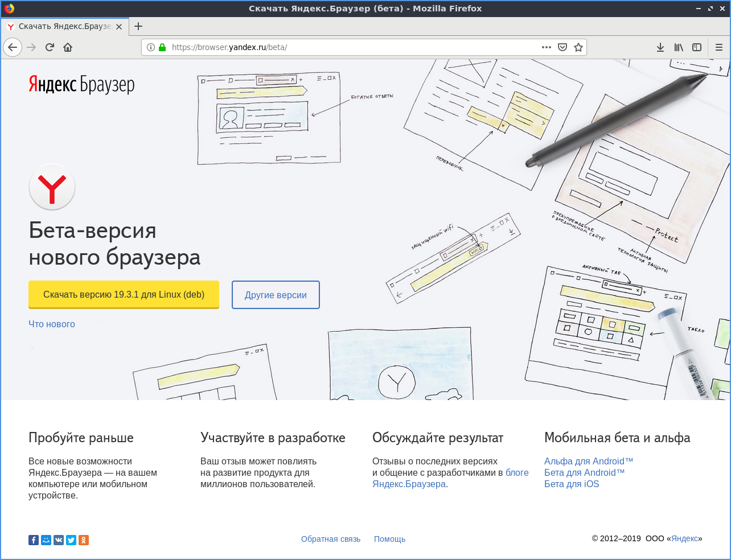731x560 pixels.
Task: Save page to Pocket icon
Action: point(562,47)
